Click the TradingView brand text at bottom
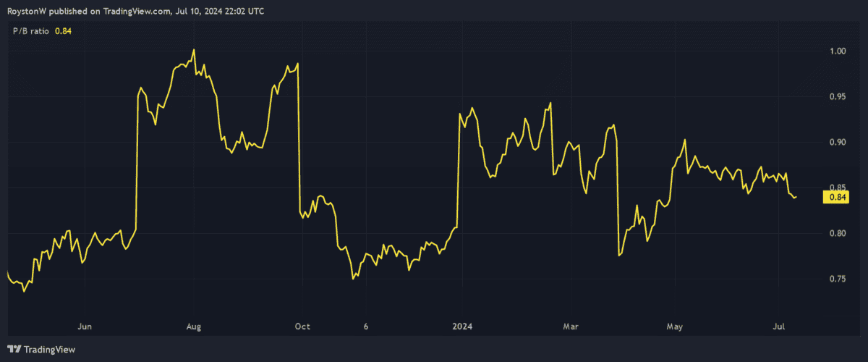868x362 pixels. 49,349
